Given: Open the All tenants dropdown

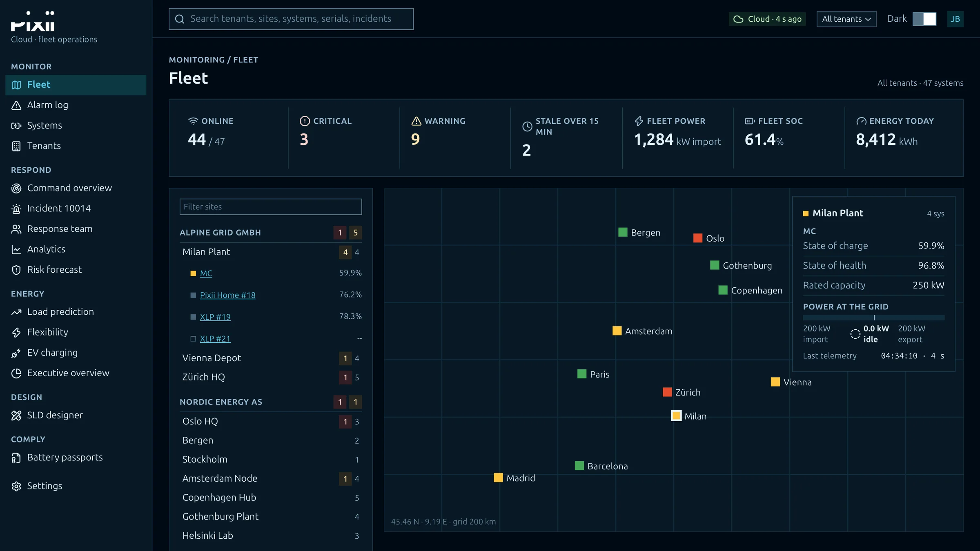Looking at the screenshot, I should point(846,19).
